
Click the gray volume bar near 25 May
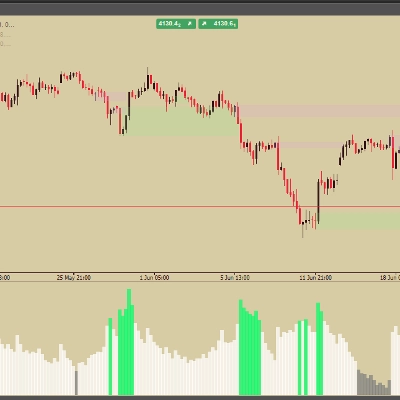tap(76, 383)
